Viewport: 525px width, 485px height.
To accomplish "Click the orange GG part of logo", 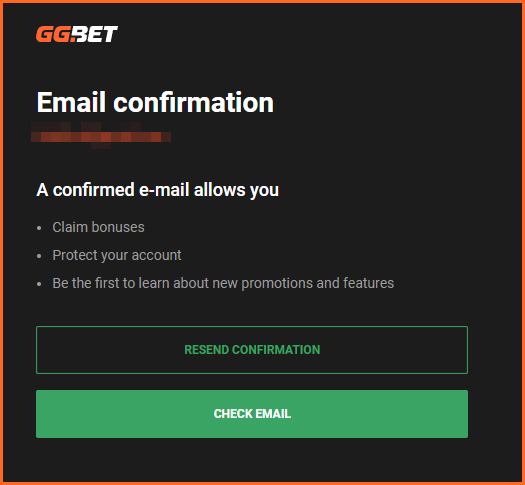I will 54,34.
